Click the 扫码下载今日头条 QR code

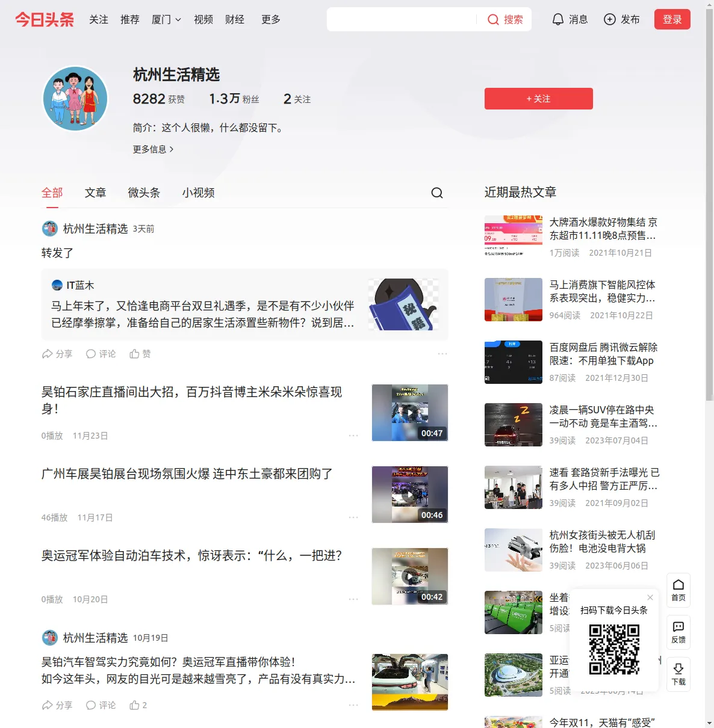click(x=614, y=650)
